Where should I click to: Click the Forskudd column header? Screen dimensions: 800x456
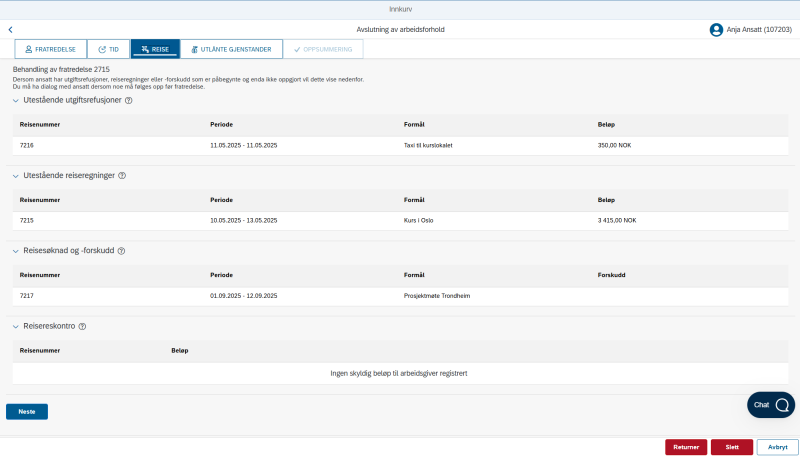click(611, 275)
